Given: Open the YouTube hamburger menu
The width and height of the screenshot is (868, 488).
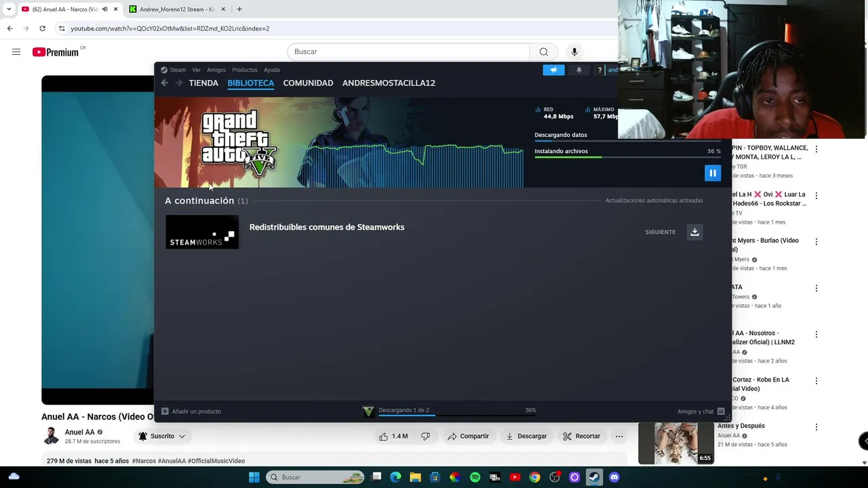Looking at the screenshot, I should pyautogui.click(x=16, y=52).
